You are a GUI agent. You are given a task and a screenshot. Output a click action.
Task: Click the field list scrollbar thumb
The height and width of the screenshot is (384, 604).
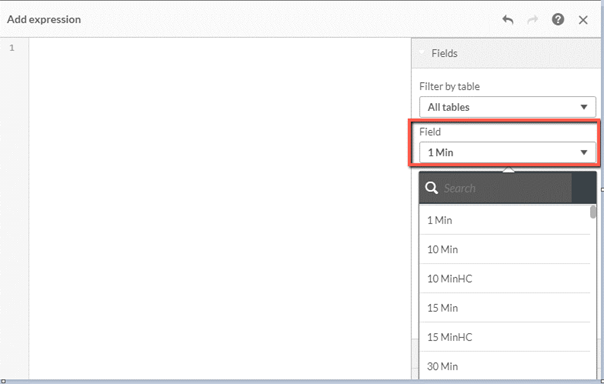click(x=593, y=212)
